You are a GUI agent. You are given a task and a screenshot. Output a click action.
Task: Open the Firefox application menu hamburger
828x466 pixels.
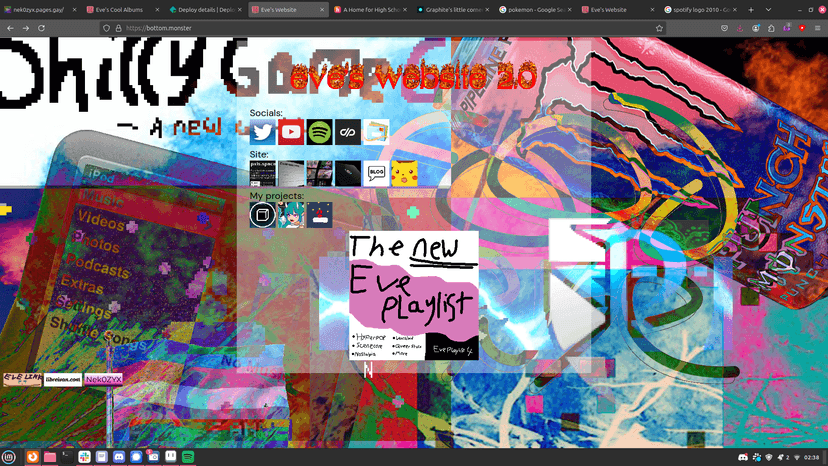point(817,28)
